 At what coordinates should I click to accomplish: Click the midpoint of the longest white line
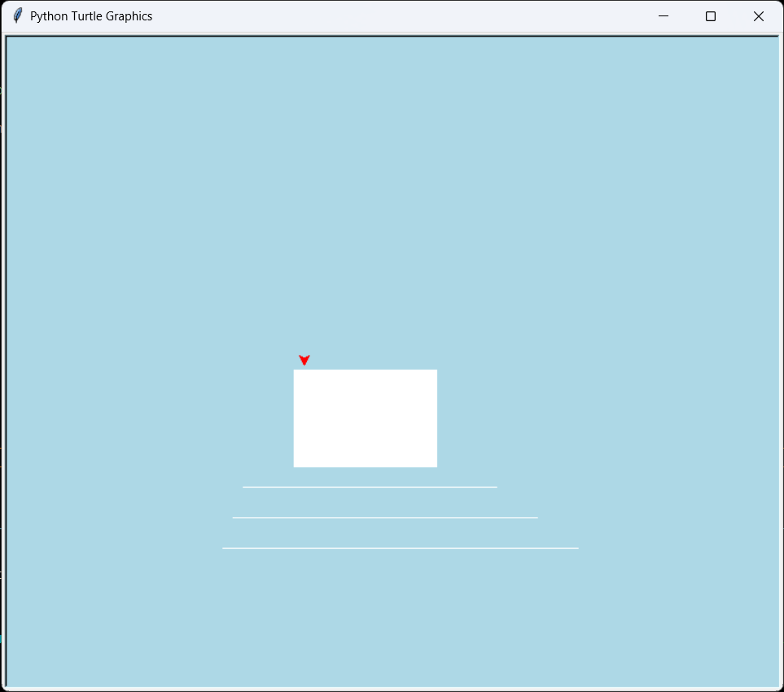click(x=401, y=548)
